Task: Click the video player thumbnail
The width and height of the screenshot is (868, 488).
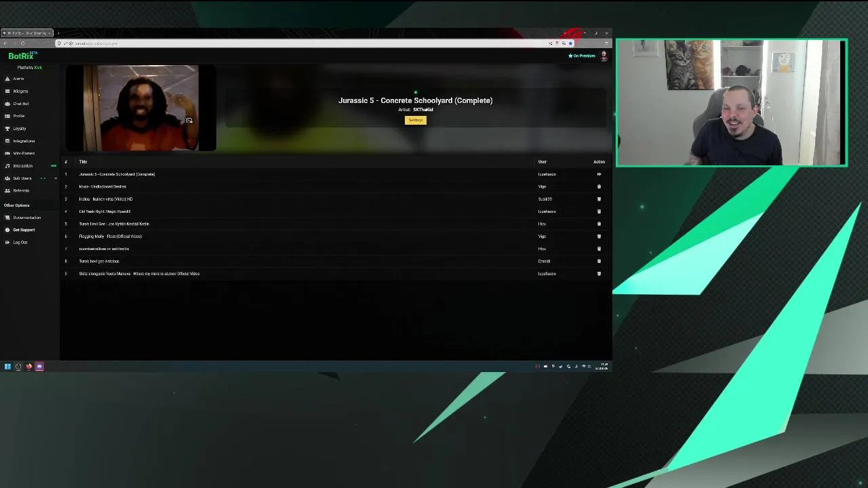Action: click(x=141, y=108)
